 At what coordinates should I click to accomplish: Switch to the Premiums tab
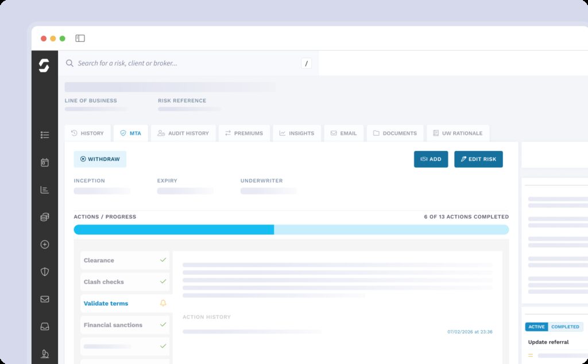click(243, 133)
